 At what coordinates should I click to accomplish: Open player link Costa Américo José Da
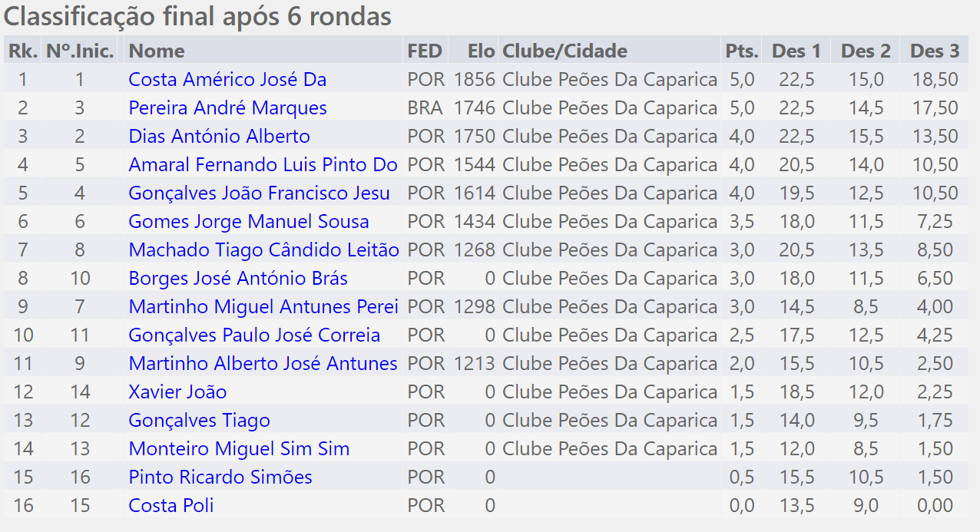click(x=227, y=80)
